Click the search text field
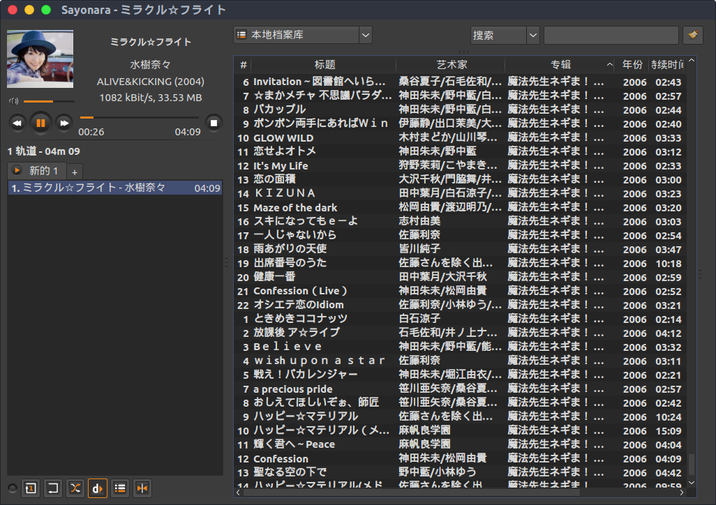The width and height of the screenshot is (716, 505). click(x=611, y=35)
